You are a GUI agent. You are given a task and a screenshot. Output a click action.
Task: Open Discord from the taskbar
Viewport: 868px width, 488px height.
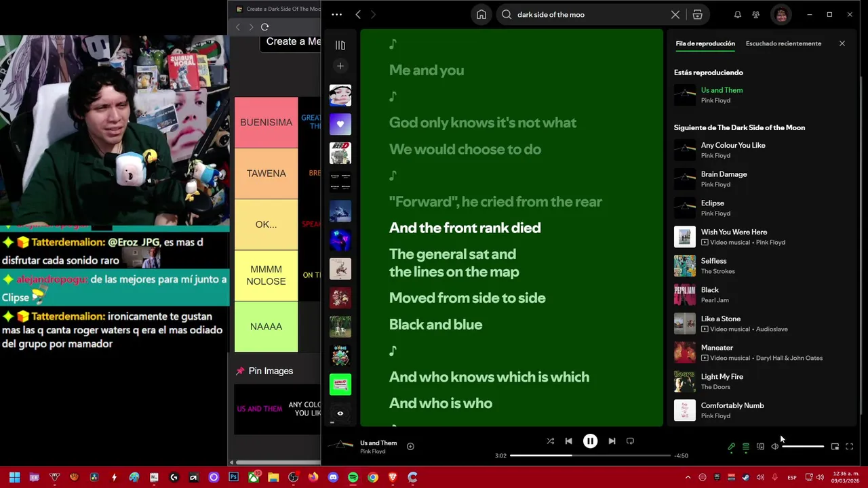coord(333,477)
